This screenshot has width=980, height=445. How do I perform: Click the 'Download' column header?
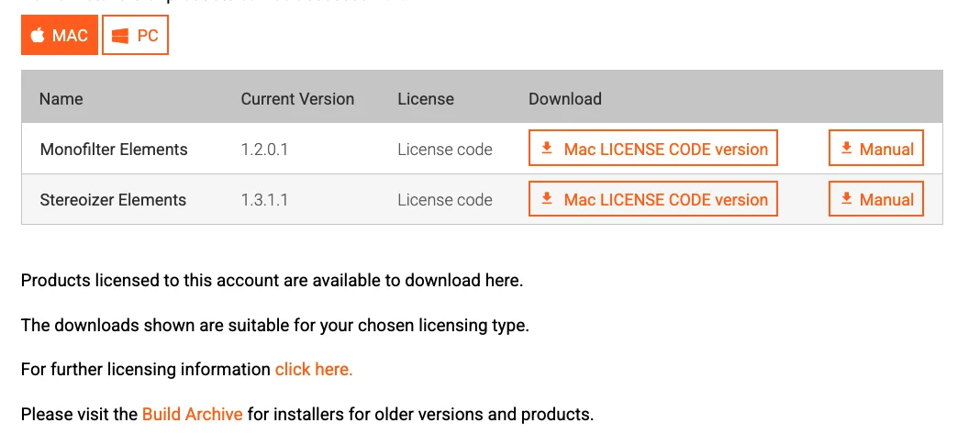coord(565,99)
